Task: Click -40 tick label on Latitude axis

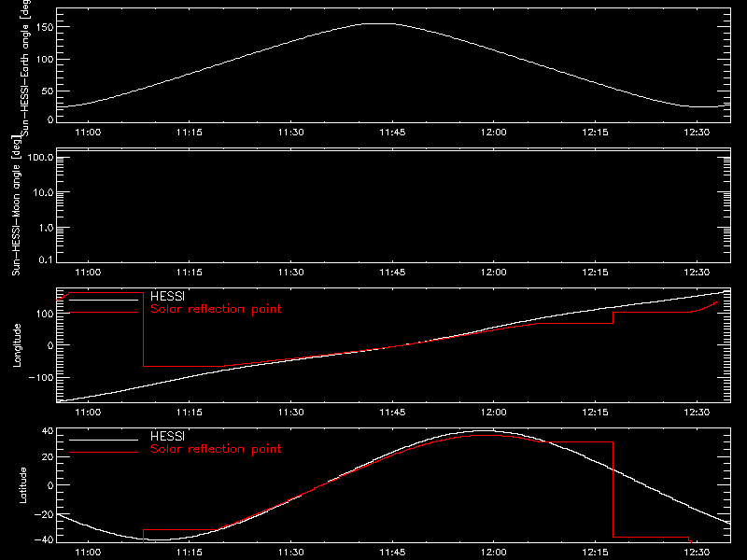Action: (44, 539)
